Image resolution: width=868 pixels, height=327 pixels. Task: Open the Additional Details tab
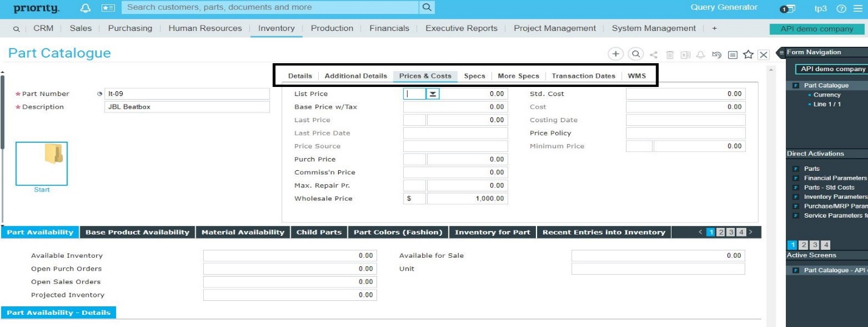point(355,76)
